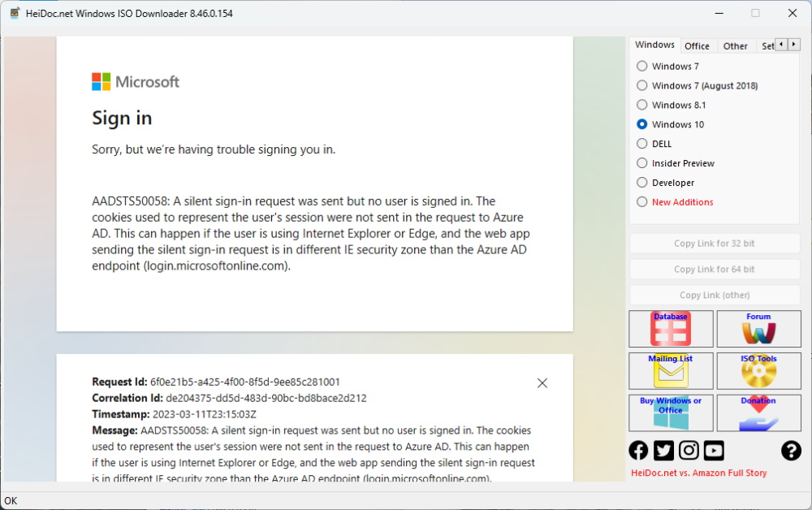812x510 pixels.
Task: Visit the Instagram page icon
Action: click(689, 451)
